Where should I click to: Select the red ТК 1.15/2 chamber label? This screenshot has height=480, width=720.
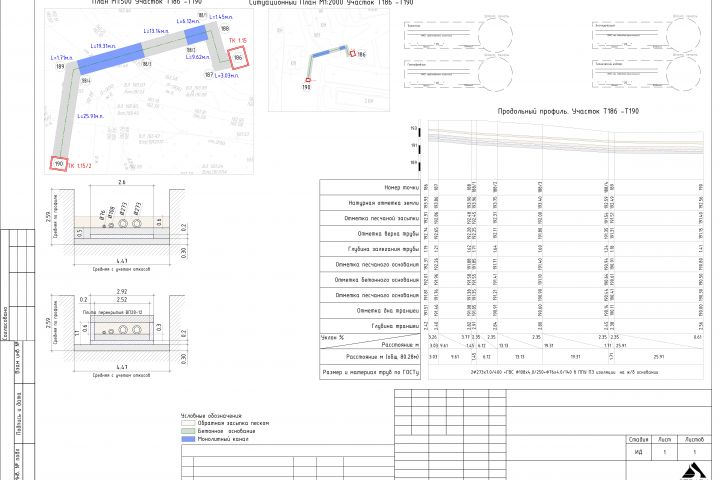click(x=80, y=166)
